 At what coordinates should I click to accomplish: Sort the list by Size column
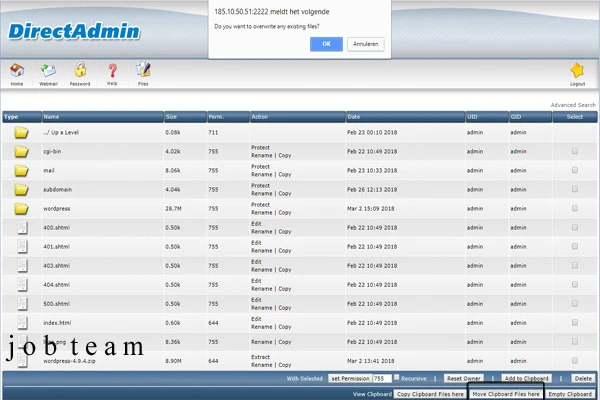[x=171, y=117]
